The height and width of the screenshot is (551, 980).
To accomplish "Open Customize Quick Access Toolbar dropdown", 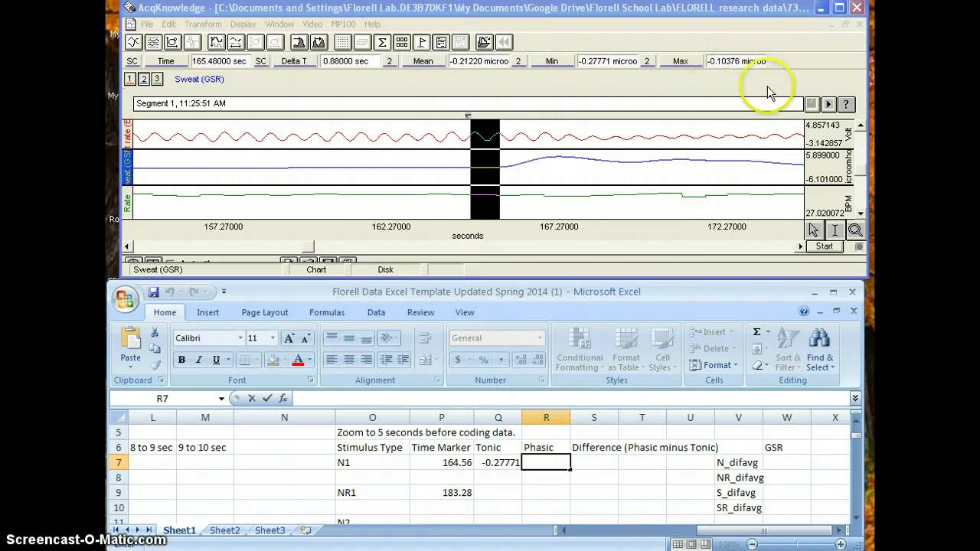I will [x=224, y=292].
